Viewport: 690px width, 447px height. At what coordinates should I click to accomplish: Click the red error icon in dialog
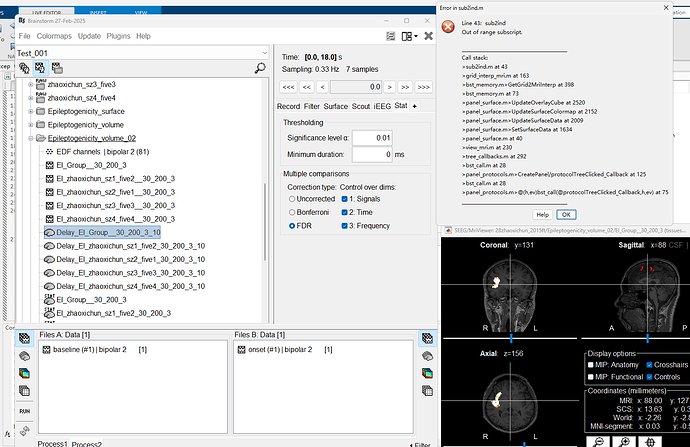pyautogui.click(x=448, y=27)
